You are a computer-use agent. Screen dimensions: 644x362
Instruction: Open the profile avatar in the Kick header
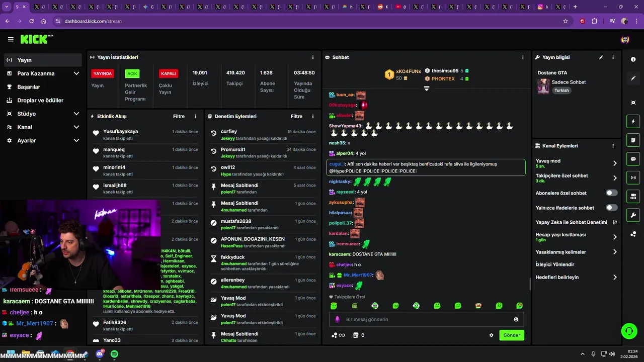(625, 39)
